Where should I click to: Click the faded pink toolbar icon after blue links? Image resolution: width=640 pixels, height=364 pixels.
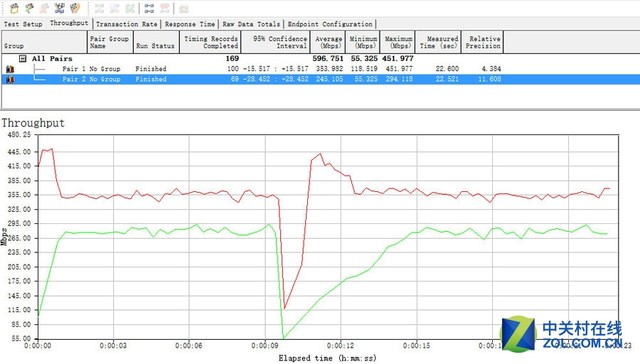(x=164, y=8)
